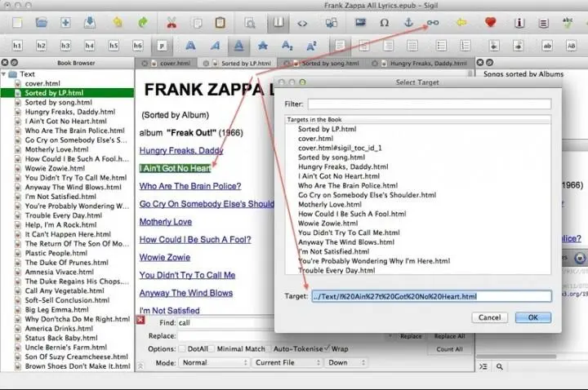Click the green Redo arrow icon

click(x=143, y=23)
